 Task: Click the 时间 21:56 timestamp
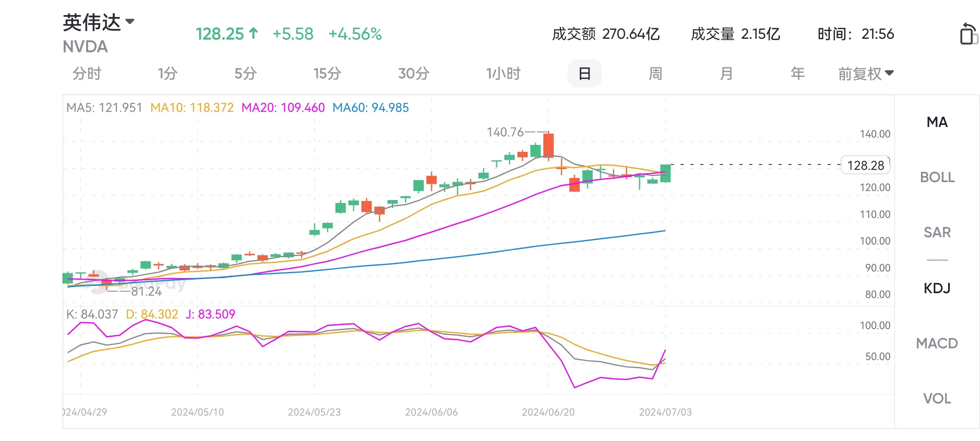click(856, 34)
